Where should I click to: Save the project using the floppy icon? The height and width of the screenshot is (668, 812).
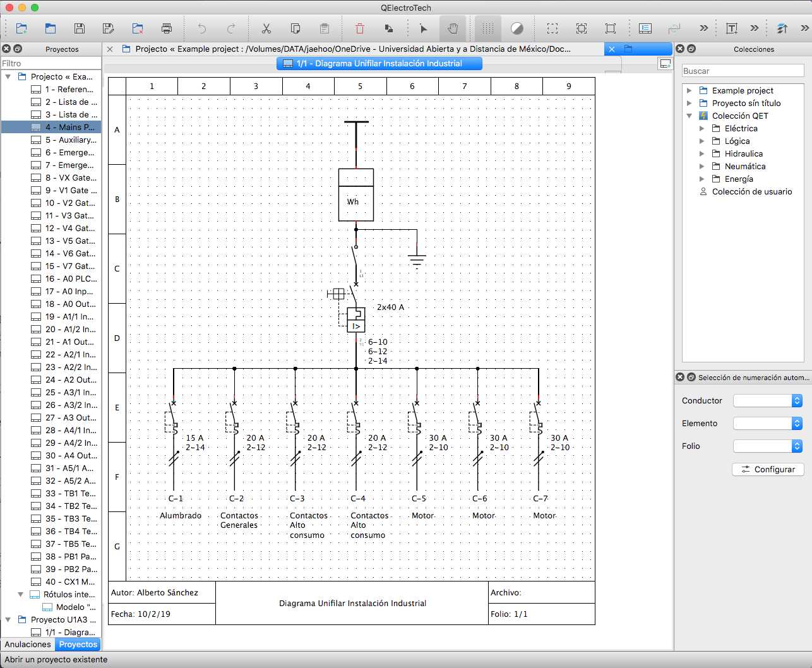pyautogui.click(x=80, y=28)
